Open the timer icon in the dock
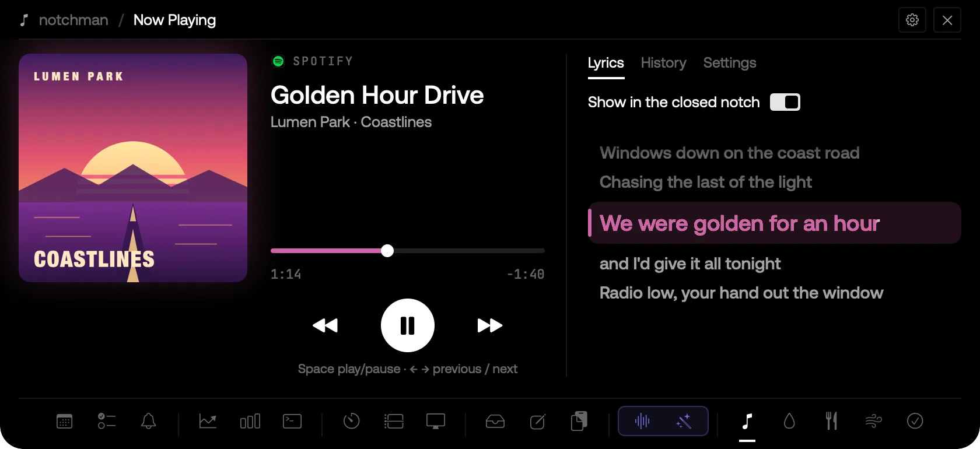The width and height of the screenshot is (980, 449). [x=352, y=421]
